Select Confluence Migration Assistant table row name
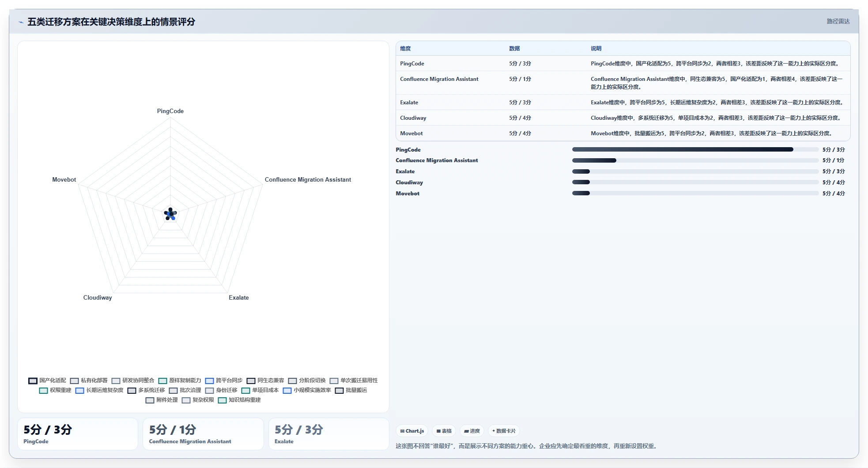Viewport: 868px width, 468px height. pyautogui.click(x=439, y=79)
